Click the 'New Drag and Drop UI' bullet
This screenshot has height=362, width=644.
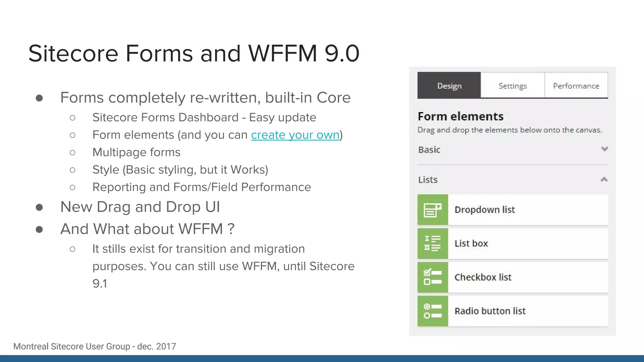140,207
